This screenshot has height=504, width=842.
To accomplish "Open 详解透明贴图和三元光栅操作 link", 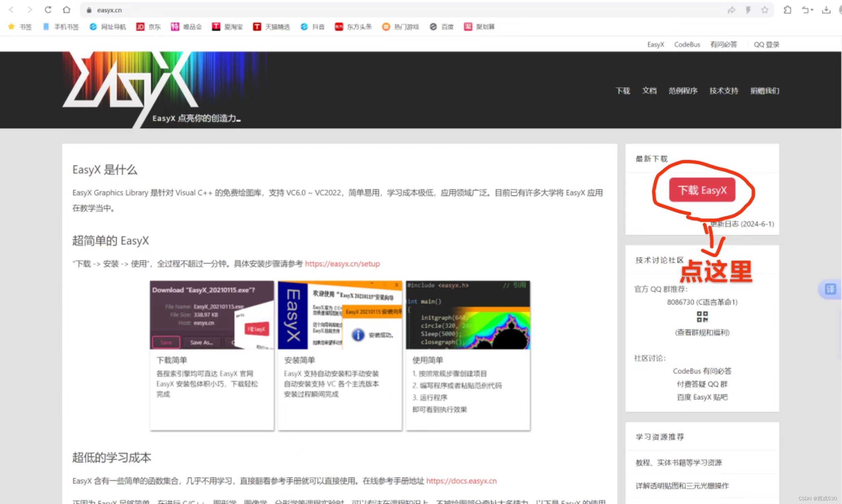I will tap(682, 486).
